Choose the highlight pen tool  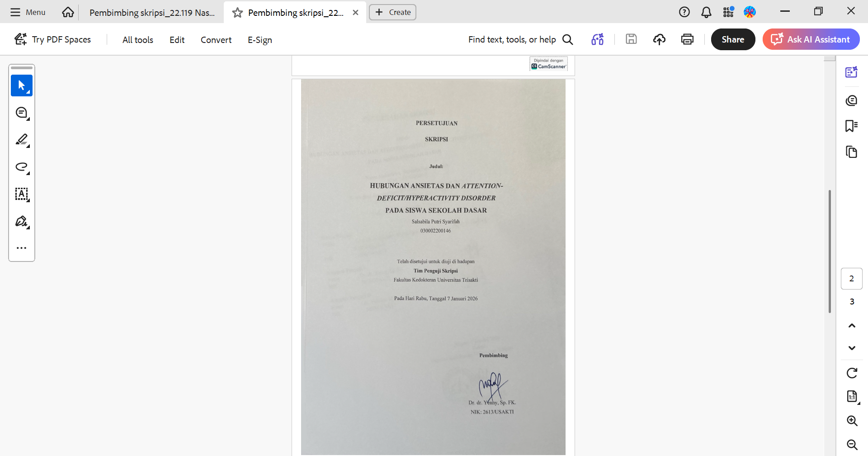pyautogui.click(x=22, y=140)
